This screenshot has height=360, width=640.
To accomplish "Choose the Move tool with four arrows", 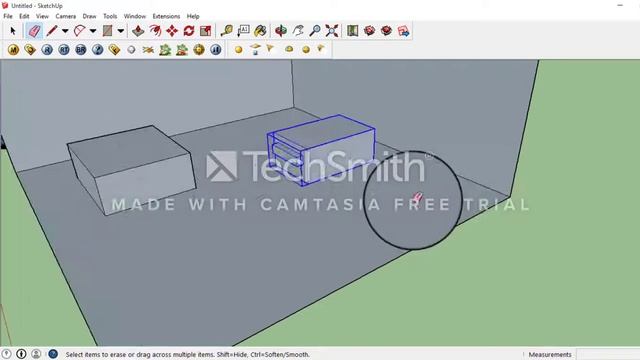I will [x=172, y=31].
